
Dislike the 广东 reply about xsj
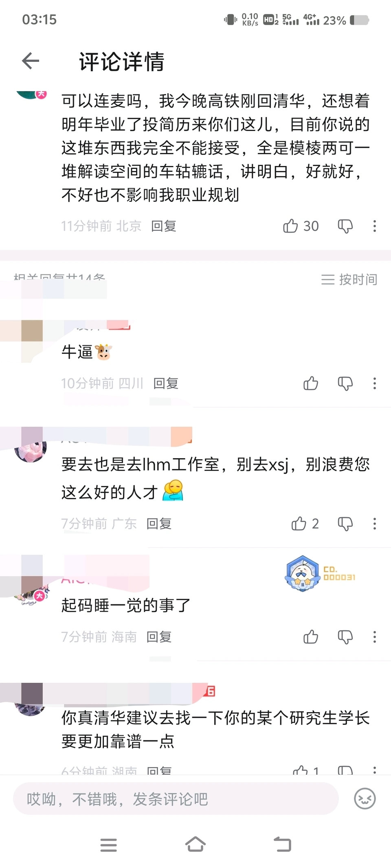[345, 524]
